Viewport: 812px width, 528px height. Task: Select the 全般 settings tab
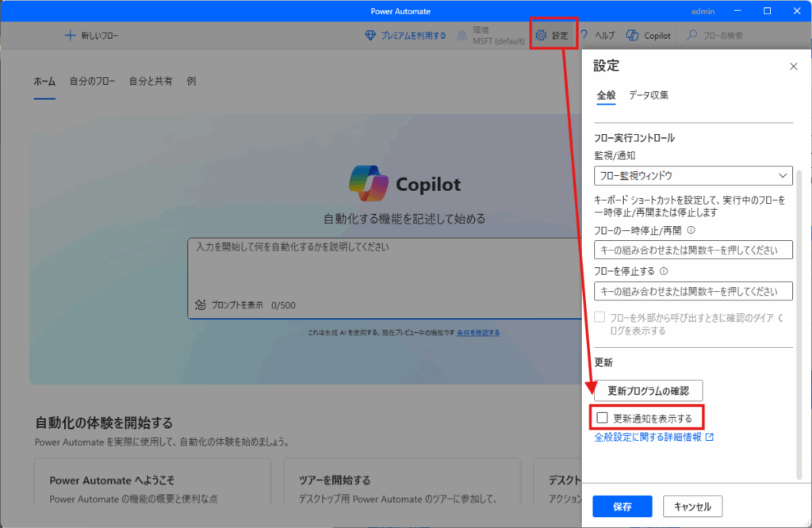[606, 95]
